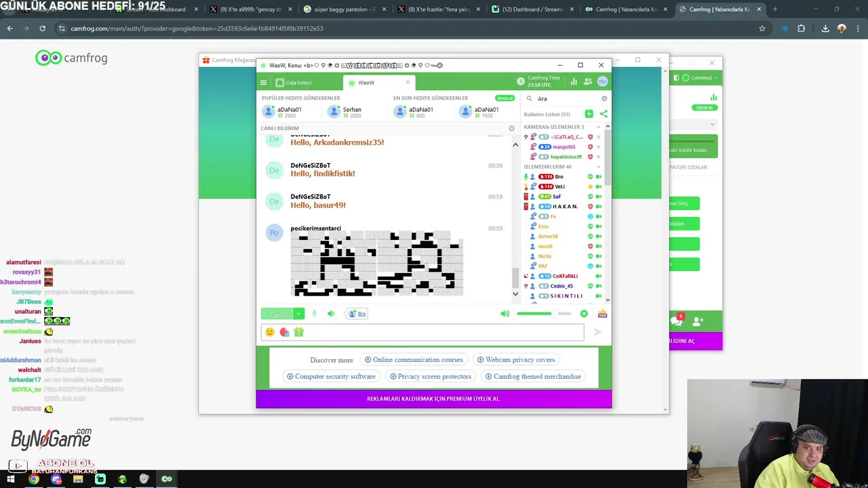
Task: Open the sticker icon in message box
Action: 284,332
